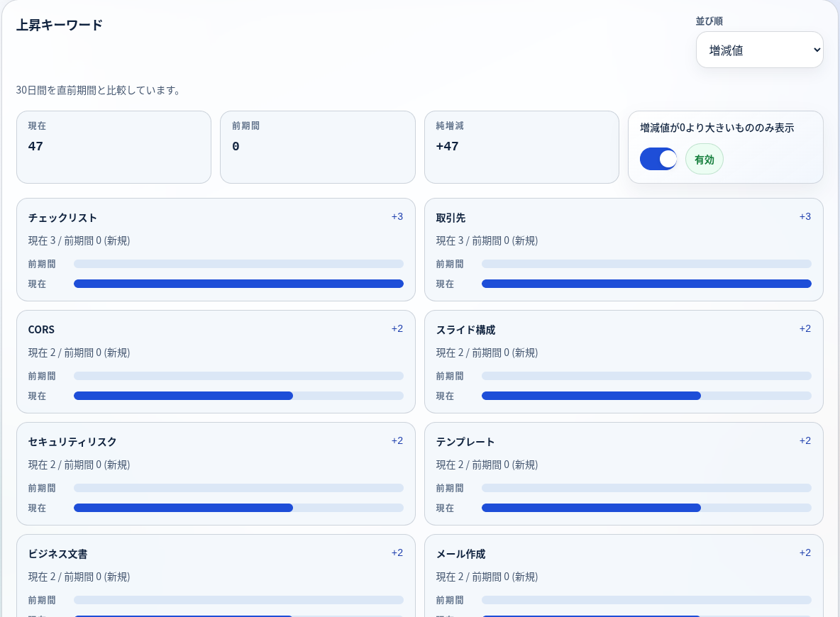Image resolution: width=840 pixels, height=617 pixels.
Task: Click 現在 2 / 前期間 0 text under メール作成
Action: [x=487, y=577]
